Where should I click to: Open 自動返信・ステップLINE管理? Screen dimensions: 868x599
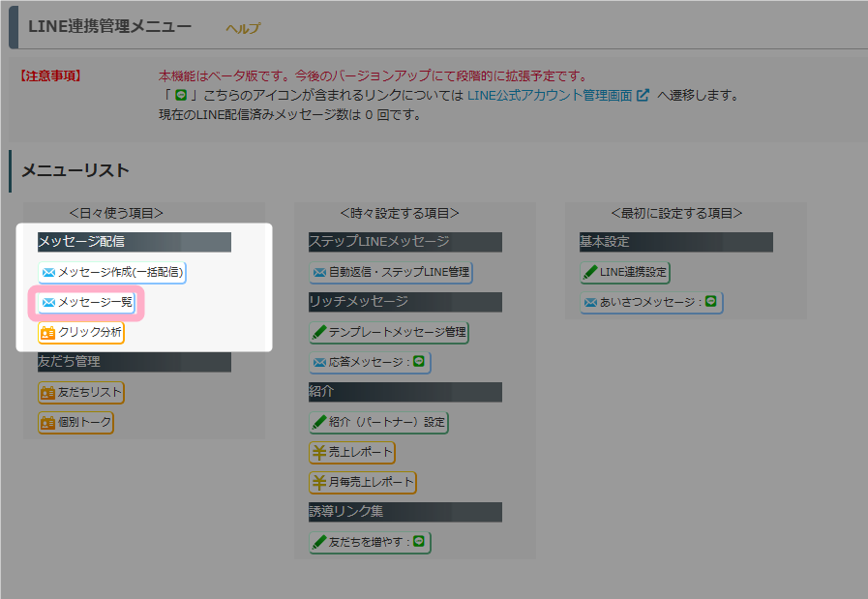391,272
